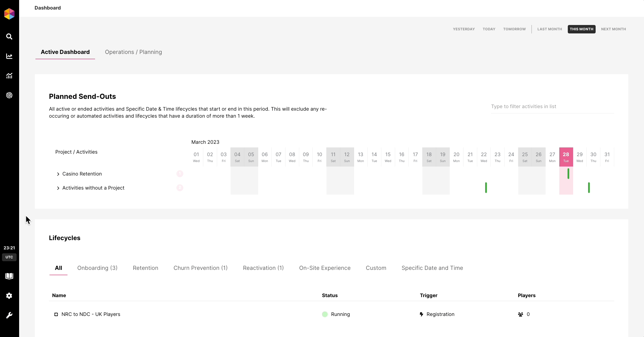Switch to Operations / Planning tab
Screen dimensions: 644x337
(x=133, y=52)
